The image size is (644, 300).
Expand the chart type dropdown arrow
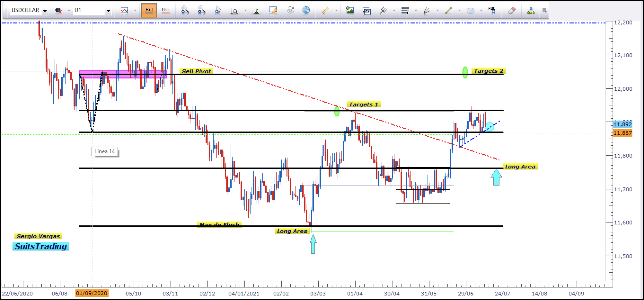[x=135, y=10]
